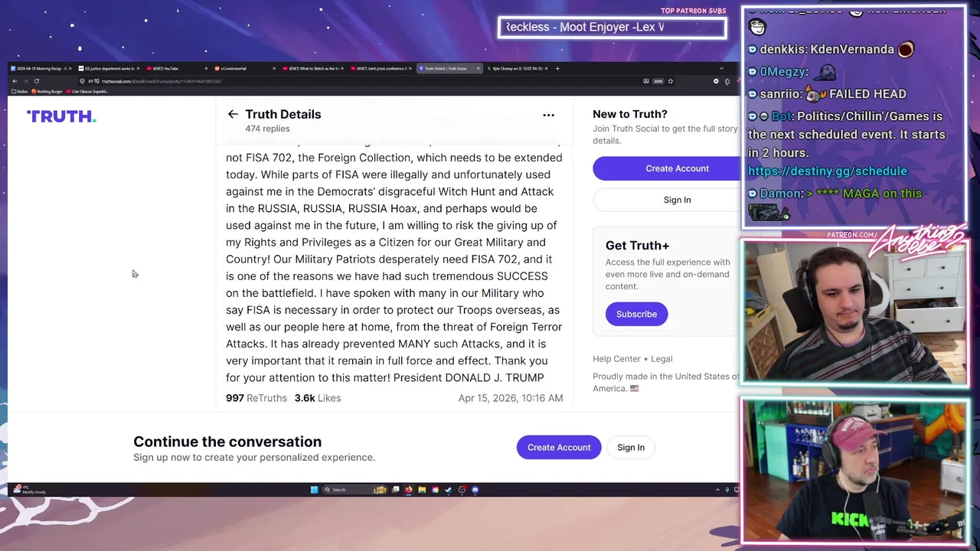
Task: Open the Dailies bookmark folder
Action: [20, 92]
